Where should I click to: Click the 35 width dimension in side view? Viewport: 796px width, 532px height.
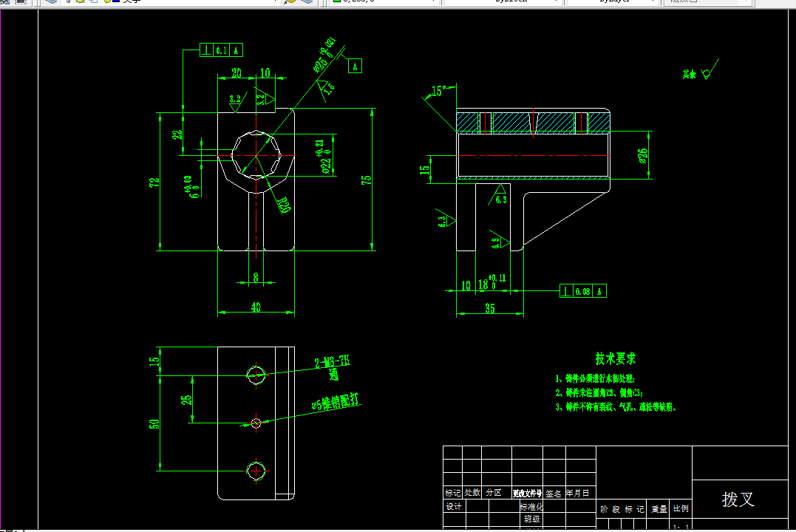tap(490, 308)
